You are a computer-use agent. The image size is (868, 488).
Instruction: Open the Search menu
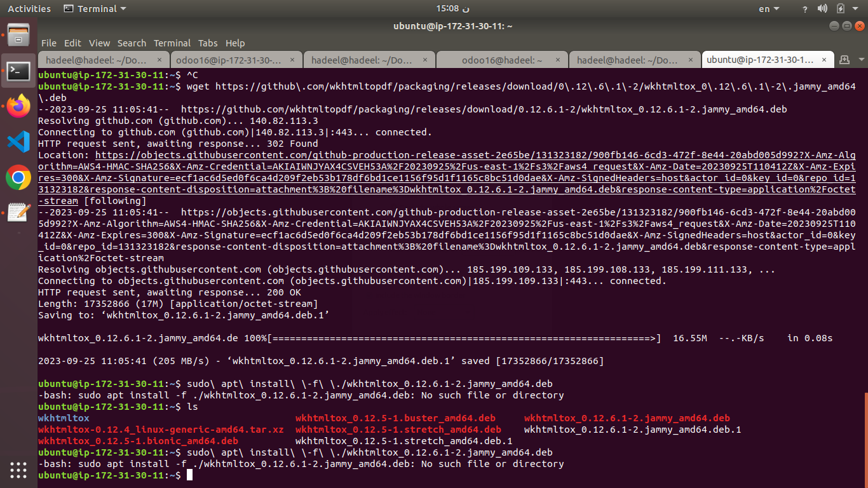[132, 43]
